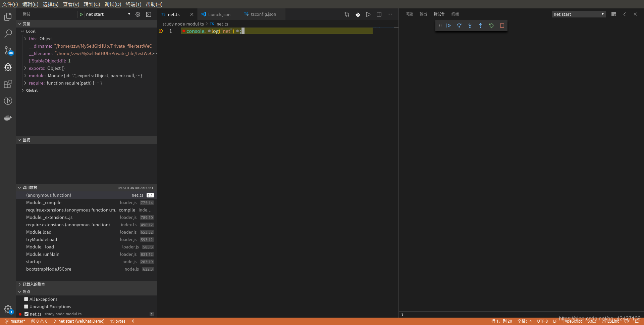The image size is (644, 325).
Task: Open editor More Actions ellipsis
Action: [x=390, y=14]
